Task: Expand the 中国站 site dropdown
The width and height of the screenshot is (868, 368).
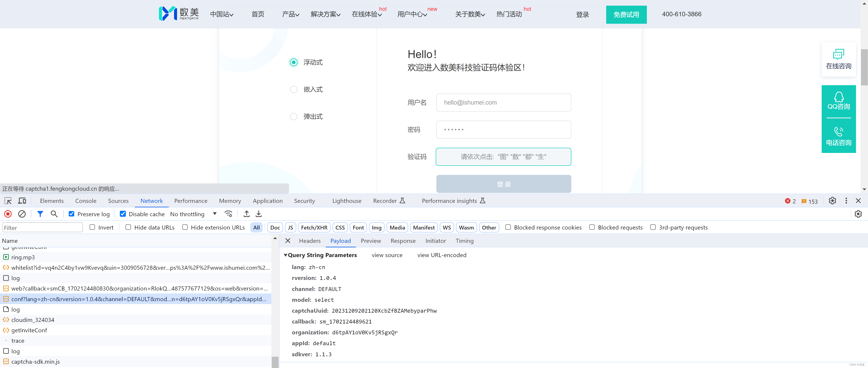Action: pos(222,14)
